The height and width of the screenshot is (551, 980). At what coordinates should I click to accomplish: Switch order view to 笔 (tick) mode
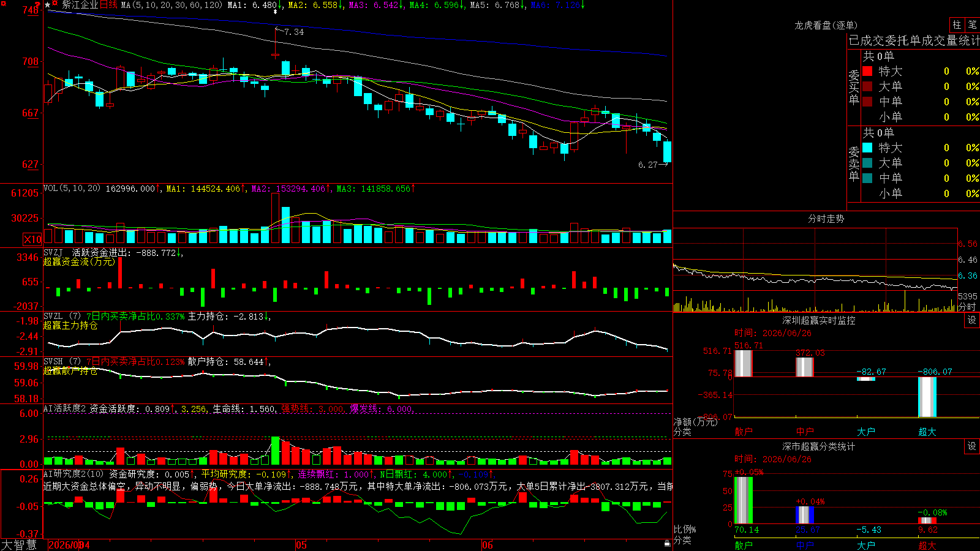[x=973, y=24]
